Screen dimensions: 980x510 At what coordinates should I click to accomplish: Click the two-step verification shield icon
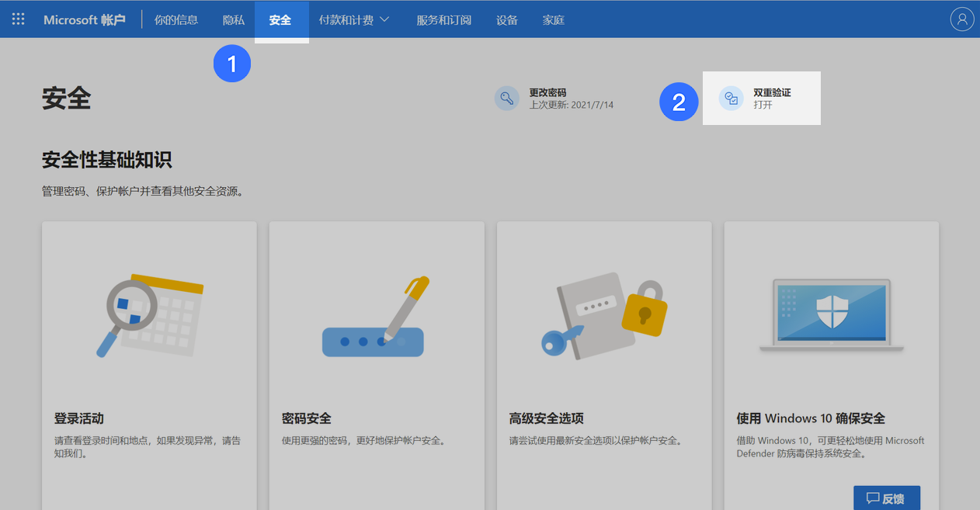[x=731, y=98]
